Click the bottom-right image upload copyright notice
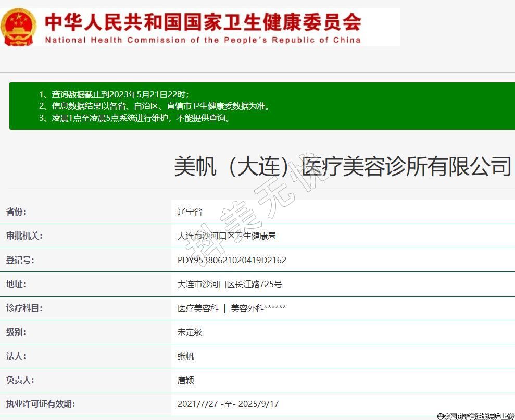This screenshot has height=420, width=515. click(x=475, y=416)
